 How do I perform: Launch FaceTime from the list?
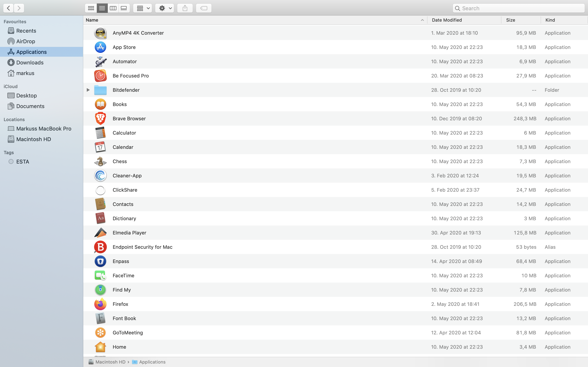[x=124, y=275]
